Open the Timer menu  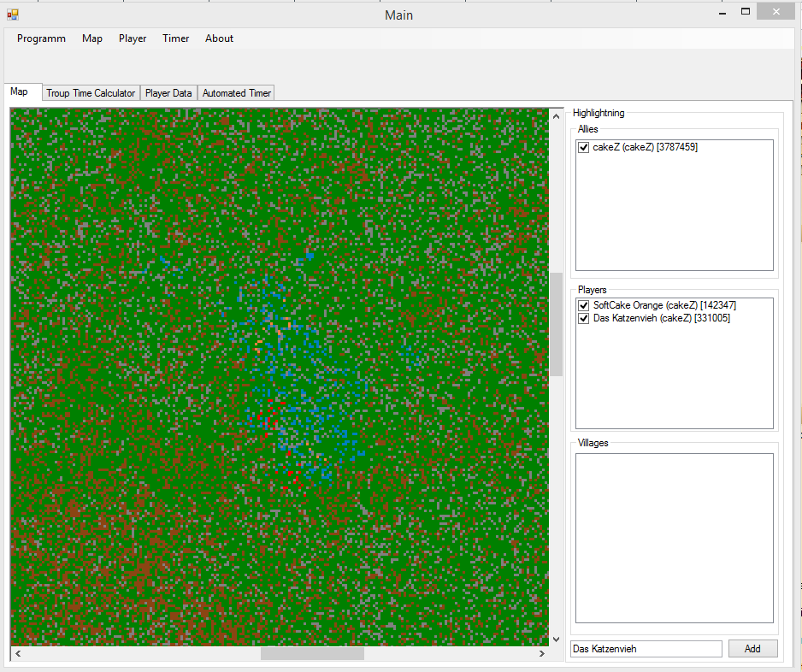click(175, 38)
